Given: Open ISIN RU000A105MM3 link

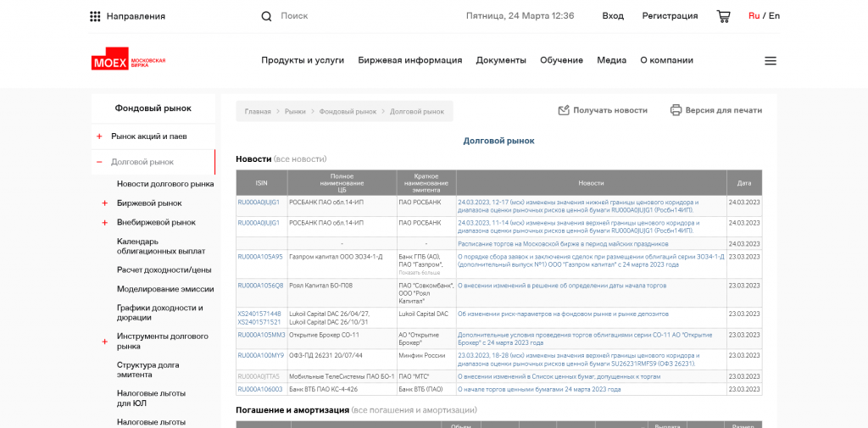Looking at the screenshot, I should coord(261,335).
